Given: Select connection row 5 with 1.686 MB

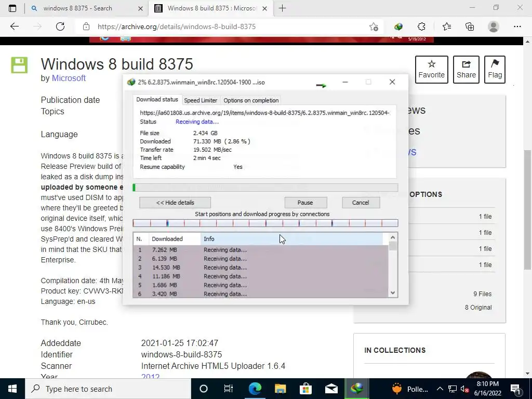Looking at the screenshot, I should coord(261,285).
